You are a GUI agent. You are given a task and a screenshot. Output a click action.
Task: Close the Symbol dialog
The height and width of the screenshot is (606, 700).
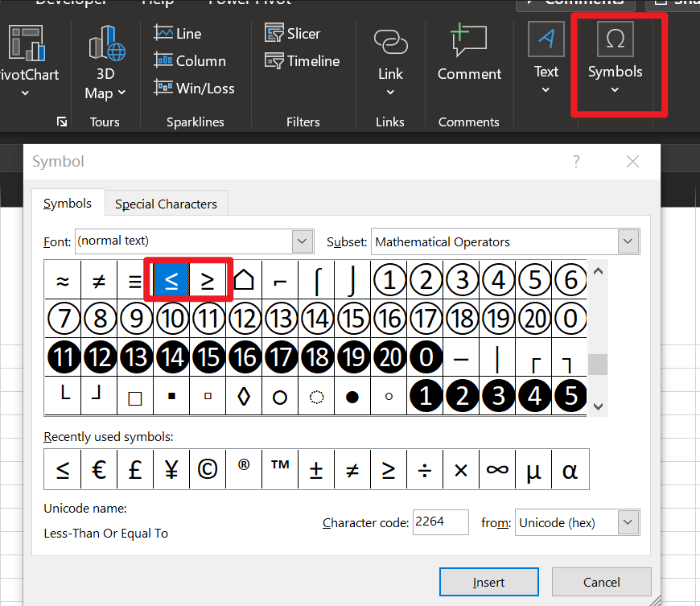click(x=632, y=161)
